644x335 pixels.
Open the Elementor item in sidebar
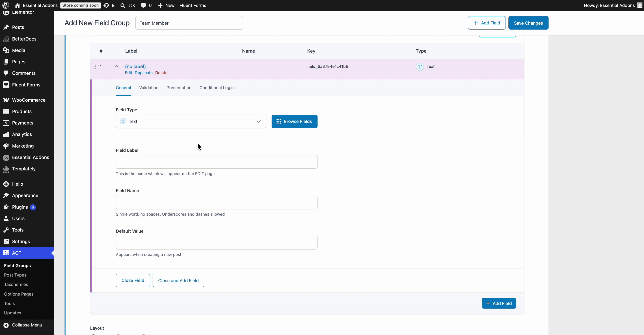pyautogui.click(x=23, y=12)
